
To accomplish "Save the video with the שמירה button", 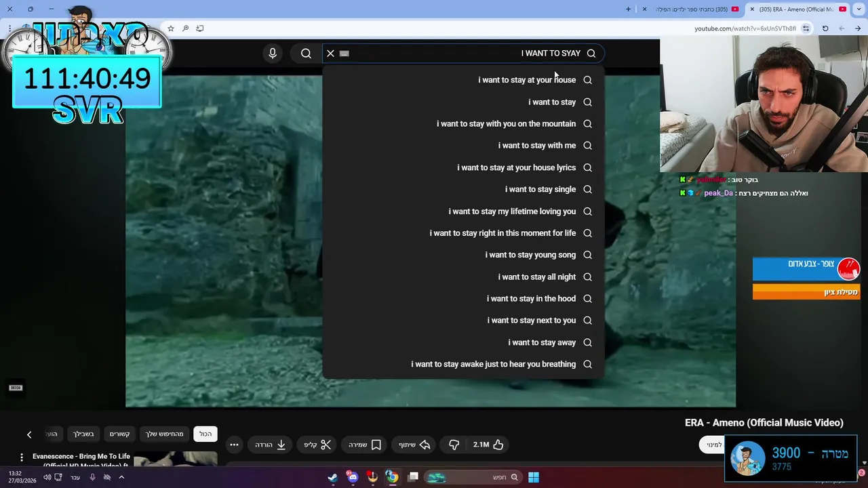I will point(365,445).
